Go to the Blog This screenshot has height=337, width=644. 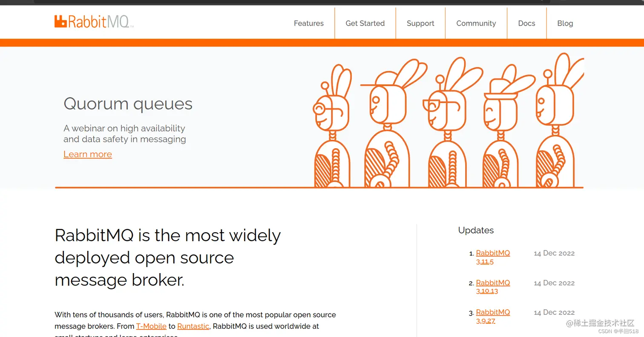pyautogui.click(x=565, y=23)
